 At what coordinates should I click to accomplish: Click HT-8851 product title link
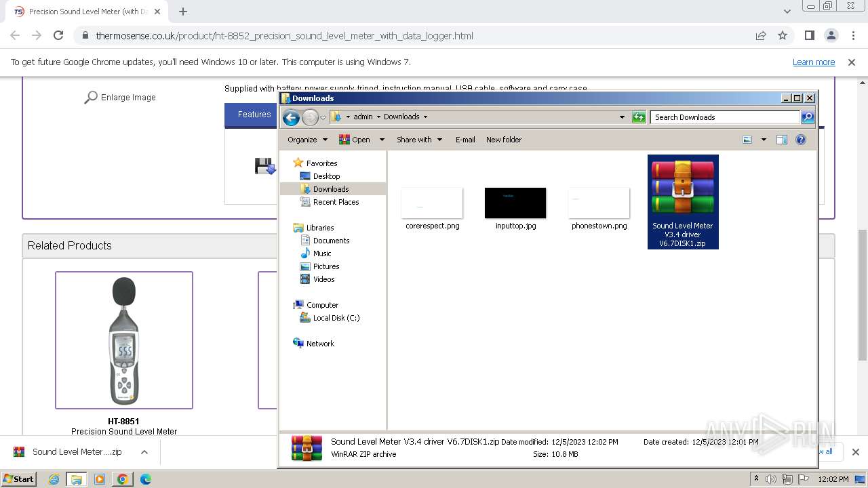tap(123, 422)
